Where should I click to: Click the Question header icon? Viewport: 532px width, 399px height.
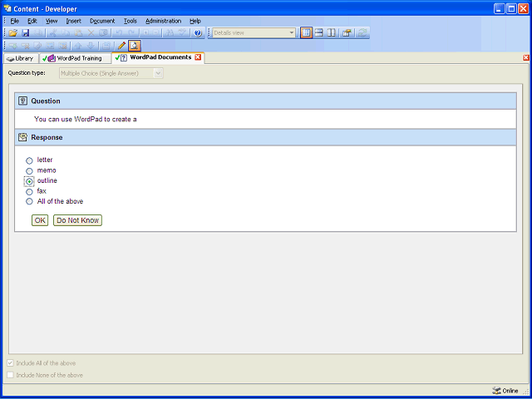[22, 101]
